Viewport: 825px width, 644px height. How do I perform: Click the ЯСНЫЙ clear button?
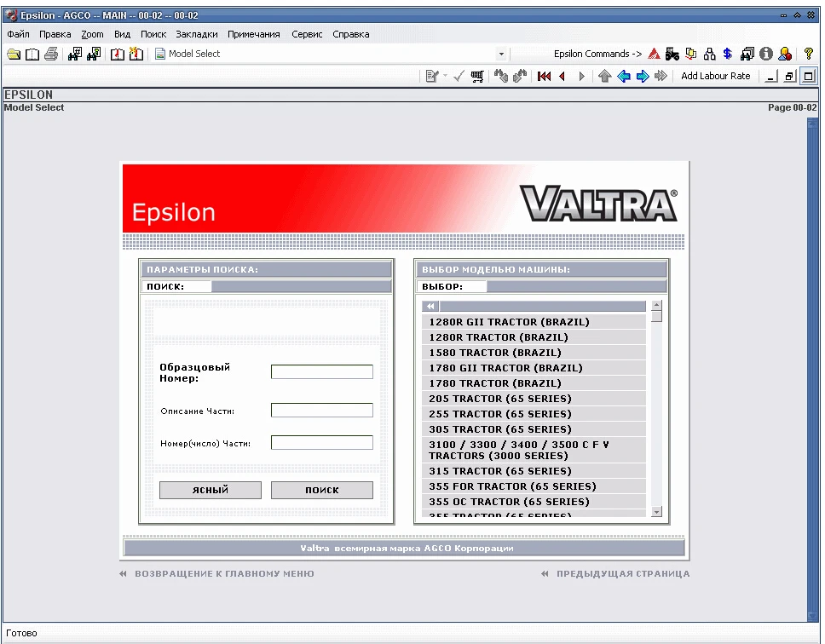(x=211, y=490)
